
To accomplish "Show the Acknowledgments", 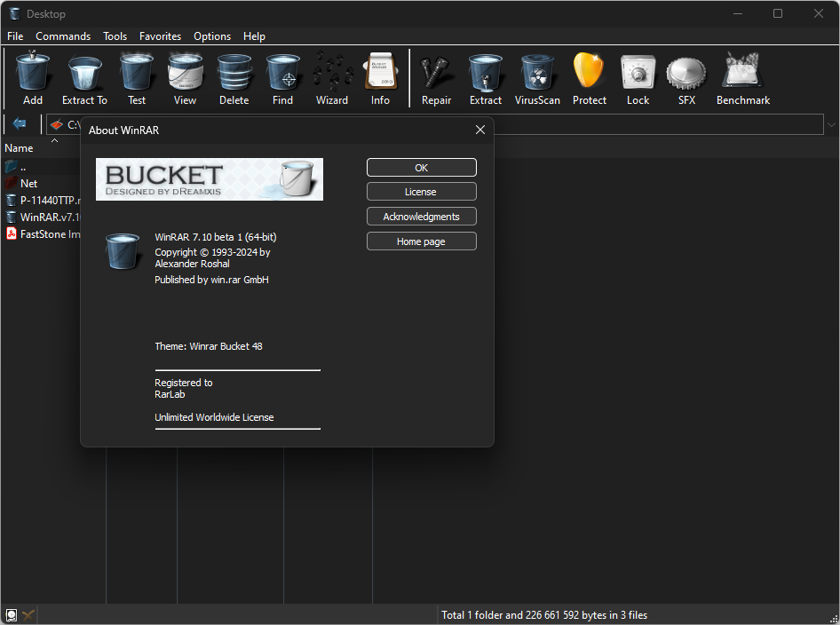I will 422,217.
